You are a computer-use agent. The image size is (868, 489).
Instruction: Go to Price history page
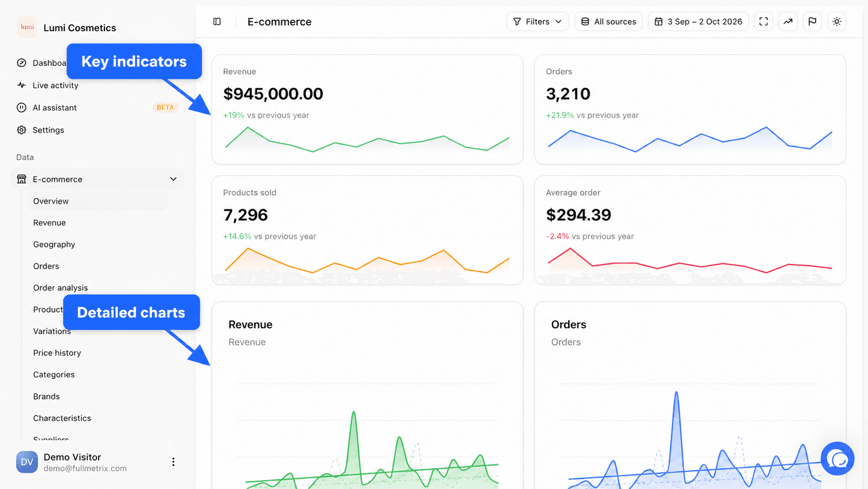pos(57,353)
